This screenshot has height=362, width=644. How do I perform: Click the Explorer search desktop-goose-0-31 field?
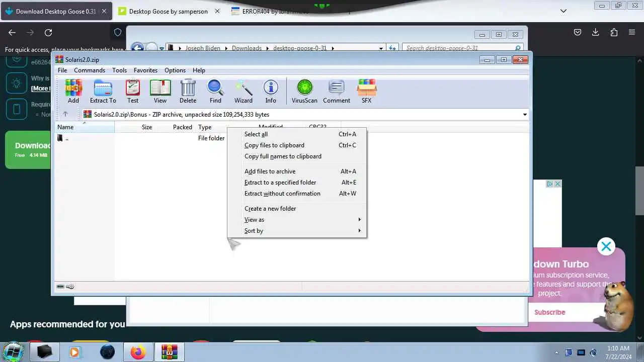(462, 48)
